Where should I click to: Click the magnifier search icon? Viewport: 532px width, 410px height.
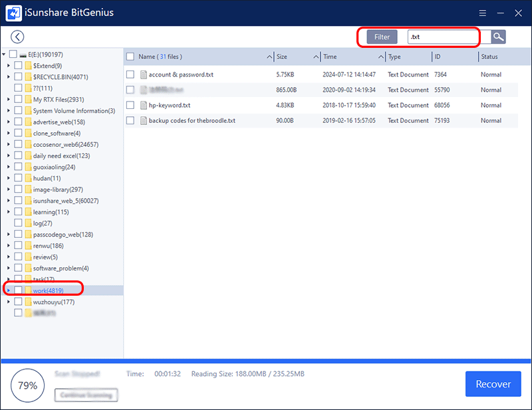498,37
